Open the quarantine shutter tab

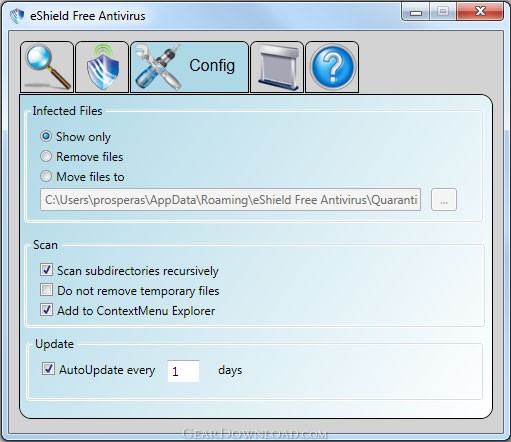pos(277,67)
